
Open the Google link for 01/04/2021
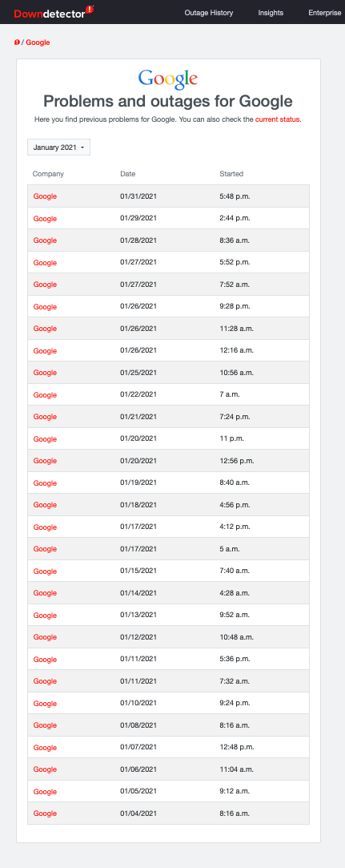tap(45, 813)
